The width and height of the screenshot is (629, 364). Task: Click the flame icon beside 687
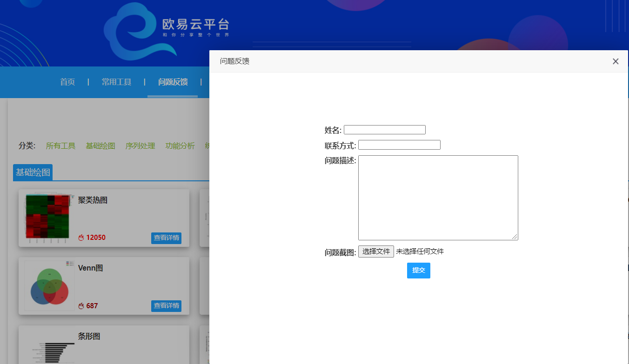[81, 306]
